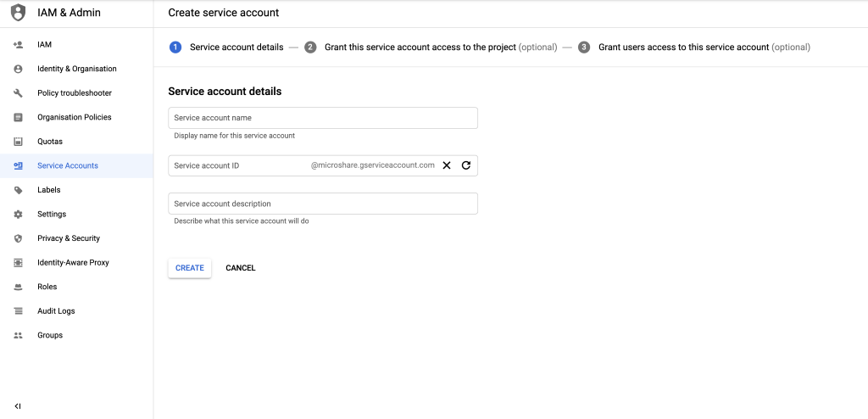Go to Organisation Policies section
The image size is (868, 419).
pos(74,117)
